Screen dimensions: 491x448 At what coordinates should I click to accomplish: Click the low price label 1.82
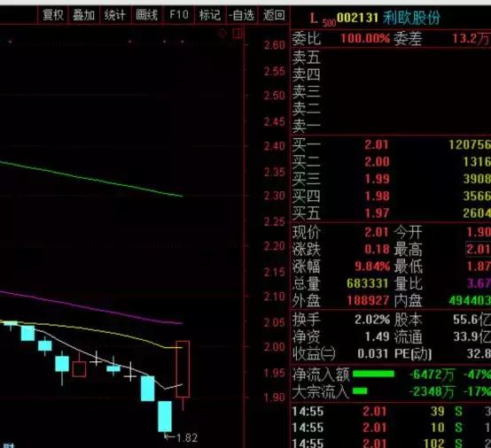pos(187,438)
